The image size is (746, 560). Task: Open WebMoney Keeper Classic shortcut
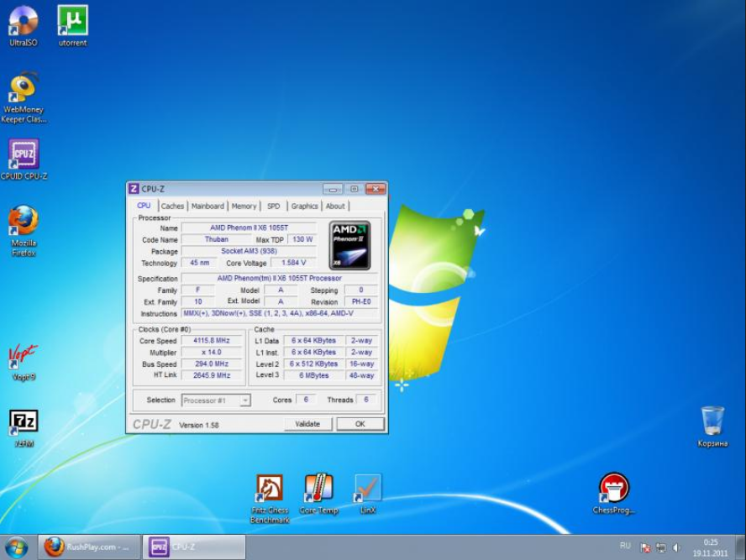[x=24, y=98]
